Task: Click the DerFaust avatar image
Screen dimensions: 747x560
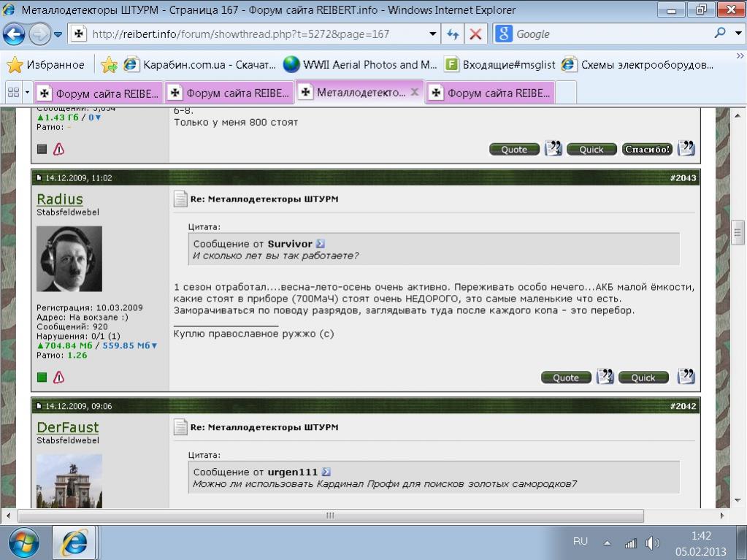Action: pyautogui.click(x=69, y=481)
